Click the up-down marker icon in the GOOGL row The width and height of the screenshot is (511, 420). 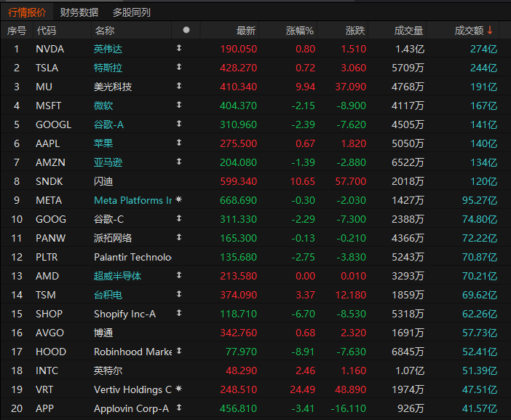click(179, 124)
